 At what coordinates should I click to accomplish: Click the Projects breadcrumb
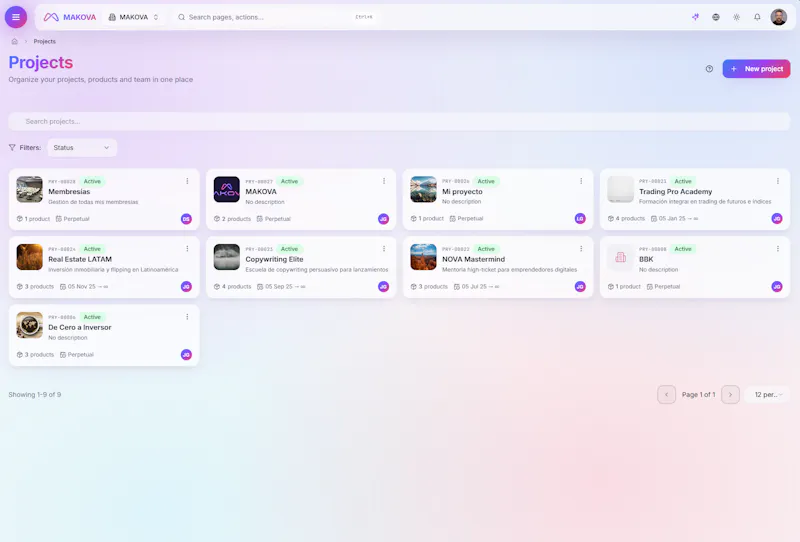pyautogui.click(x=44, y=41)
